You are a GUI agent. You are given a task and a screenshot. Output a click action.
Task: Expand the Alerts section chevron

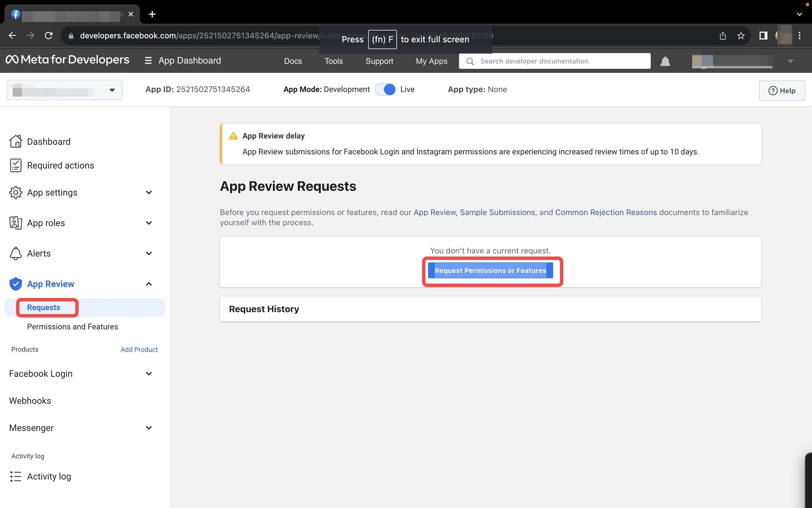pos(149,254)
